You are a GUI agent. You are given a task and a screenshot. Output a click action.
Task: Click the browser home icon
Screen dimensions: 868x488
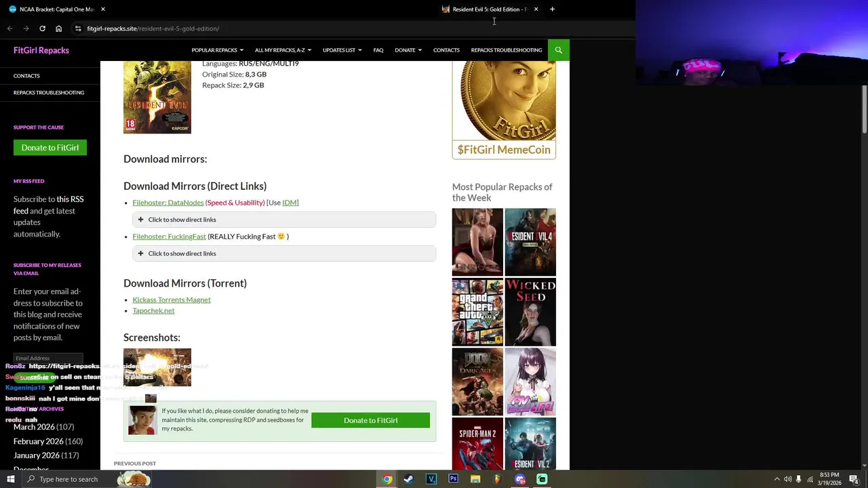(x=58, y=28)
